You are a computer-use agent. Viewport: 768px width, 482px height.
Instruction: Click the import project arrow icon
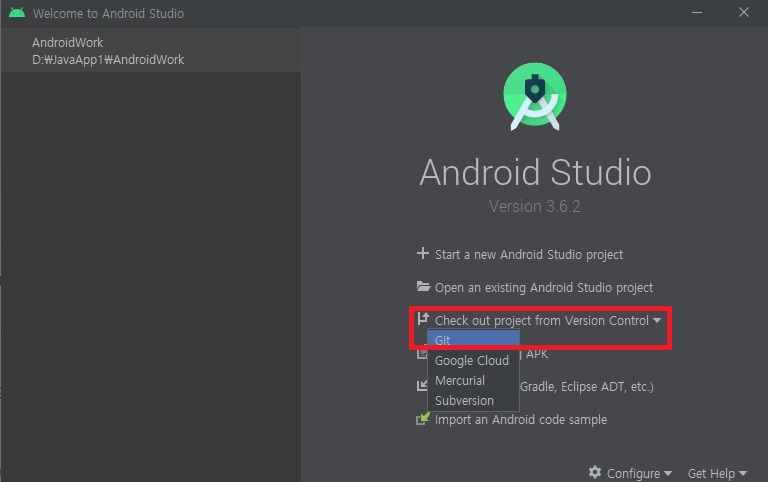(421, 386)
